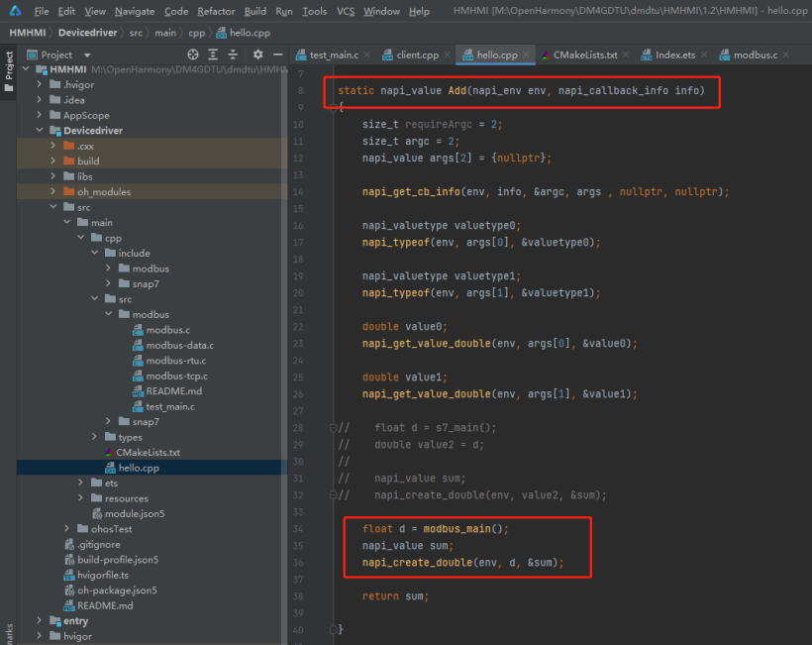This screenshot has height=645, width=812.
Task: Click the HMHMI breadcrumb
Action: click(28, 33)
